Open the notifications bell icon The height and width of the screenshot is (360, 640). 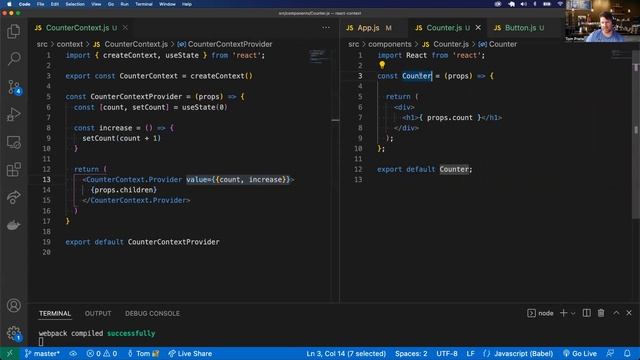pos(627,353)
